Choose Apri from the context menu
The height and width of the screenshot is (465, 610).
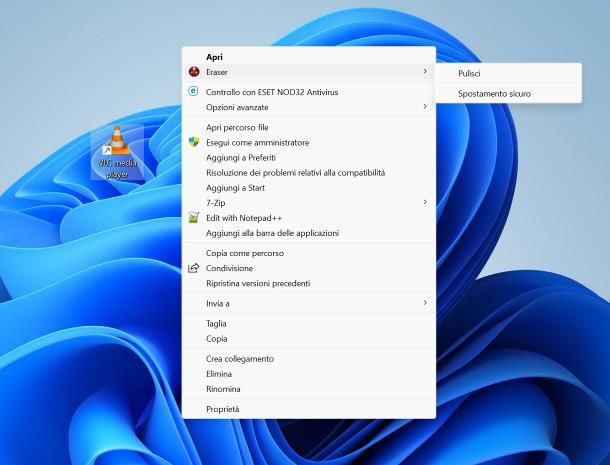(x=309, y=57)
